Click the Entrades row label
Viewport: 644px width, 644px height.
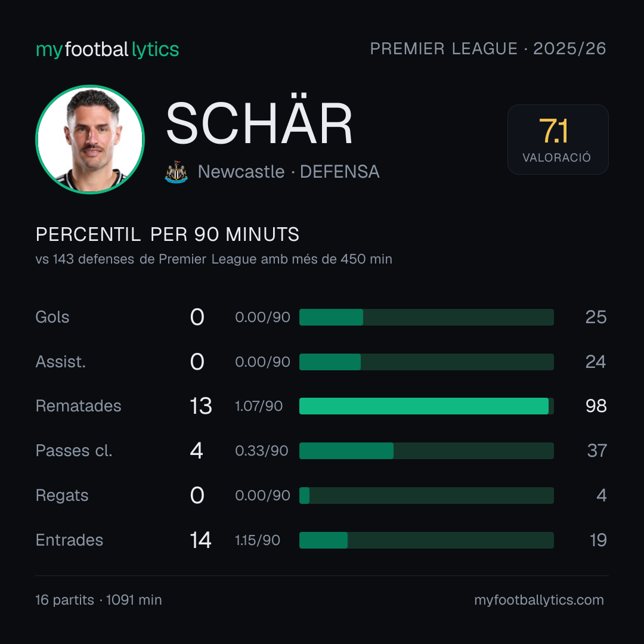point(69,540)
